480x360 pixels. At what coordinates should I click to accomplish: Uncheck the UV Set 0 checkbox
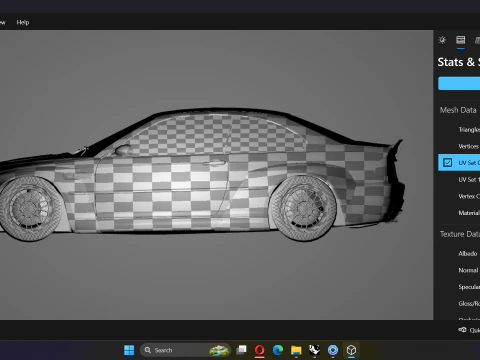click(447, 163)
